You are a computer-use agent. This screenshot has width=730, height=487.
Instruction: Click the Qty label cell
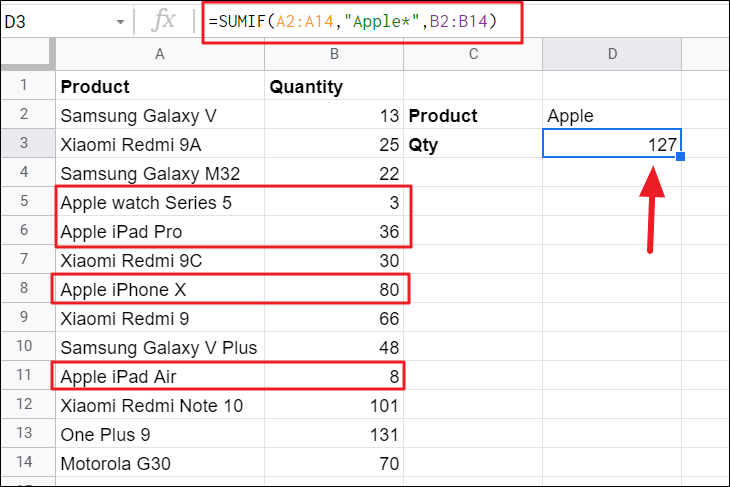(x=473, y=144)
